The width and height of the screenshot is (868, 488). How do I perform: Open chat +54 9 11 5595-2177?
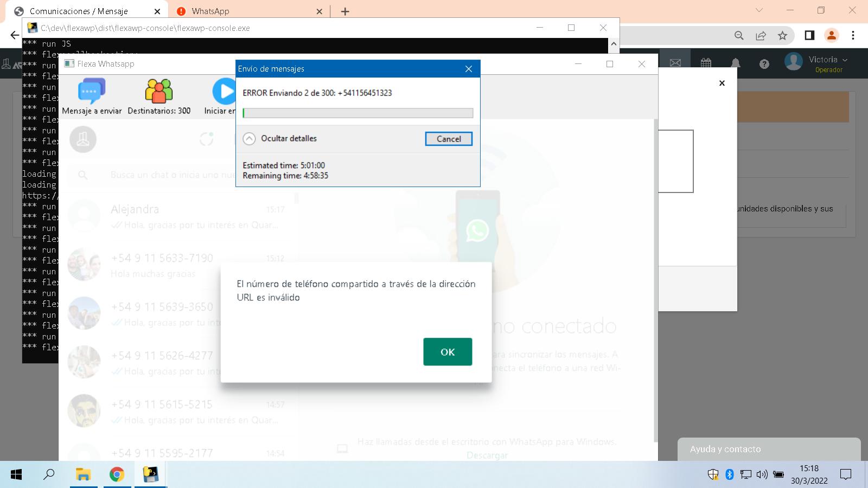click(178, 453)
